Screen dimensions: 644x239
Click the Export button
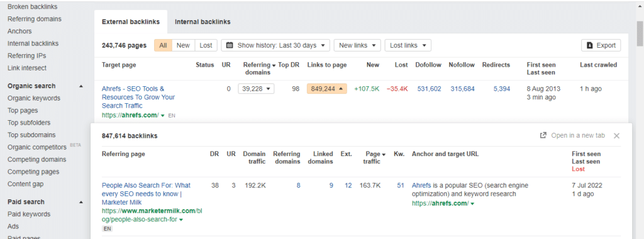tap(601, 45)
